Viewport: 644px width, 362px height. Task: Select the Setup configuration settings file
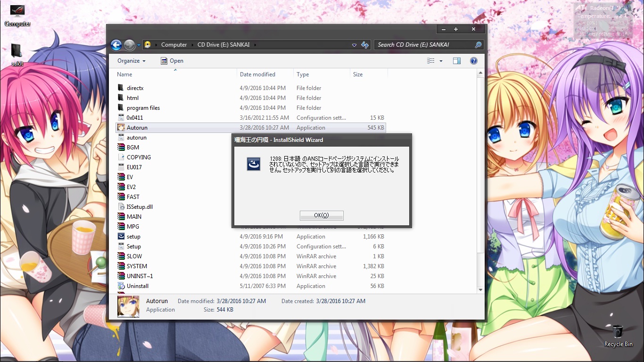pos(133,247)
